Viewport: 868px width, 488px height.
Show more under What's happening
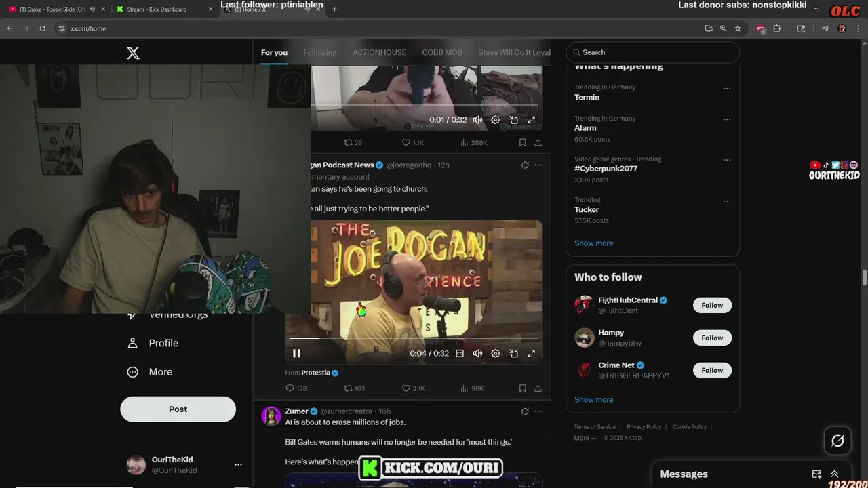click(x=593, y=243)
